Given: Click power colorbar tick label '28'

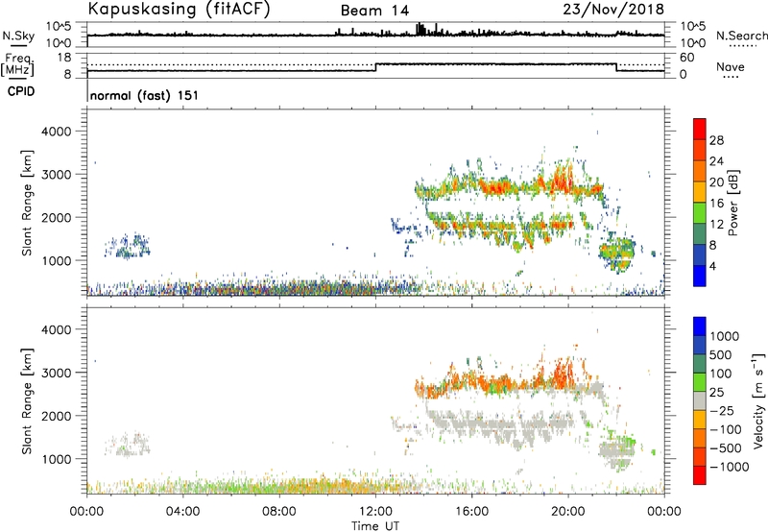Looking at the screenshot, I should coord(716,140).
